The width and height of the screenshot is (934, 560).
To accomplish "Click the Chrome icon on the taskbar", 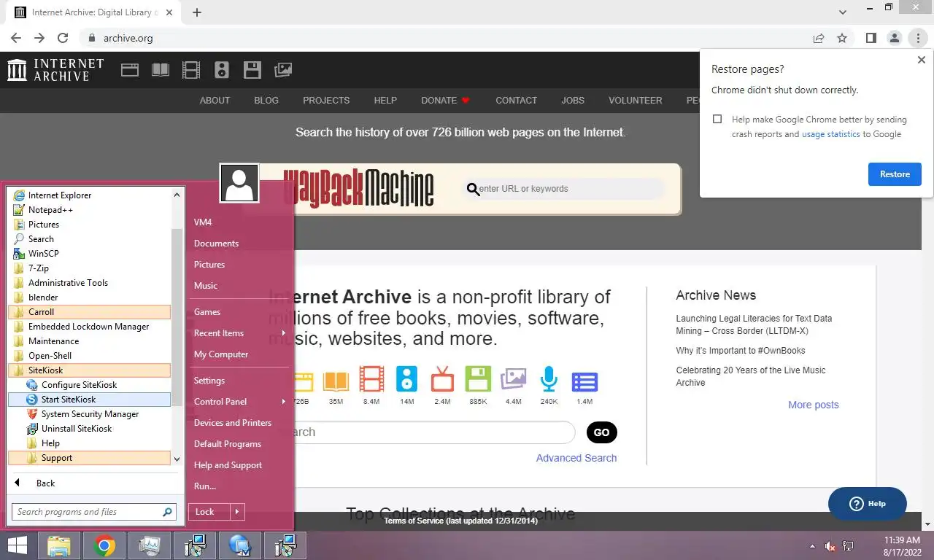I will point(104,545).
